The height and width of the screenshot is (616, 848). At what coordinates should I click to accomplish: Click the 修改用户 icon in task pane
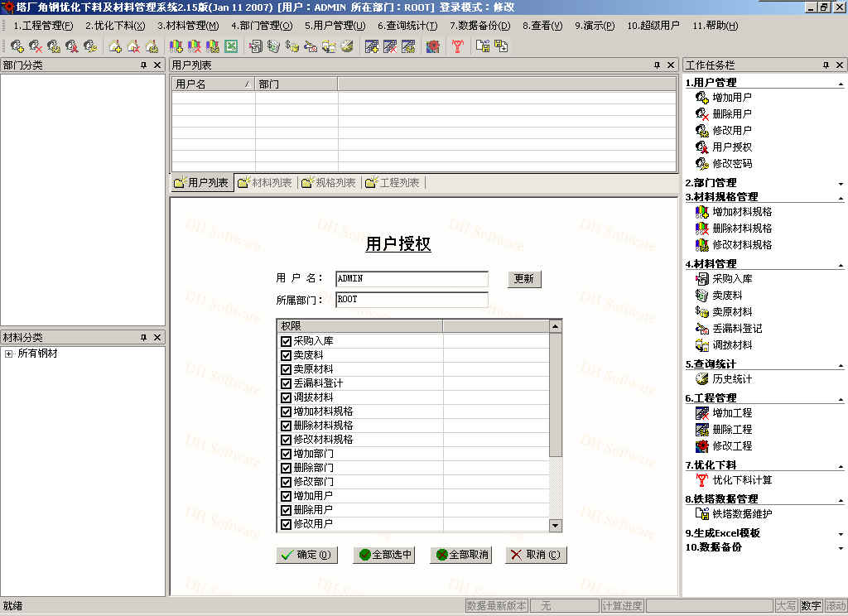[x=702, y=130]
